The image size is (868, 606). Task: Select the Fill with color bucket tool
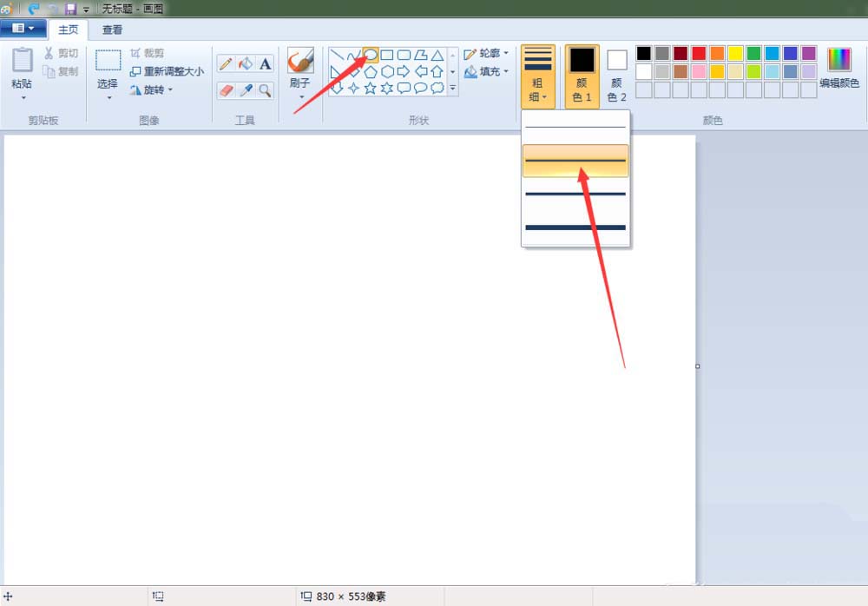(246, 63)
